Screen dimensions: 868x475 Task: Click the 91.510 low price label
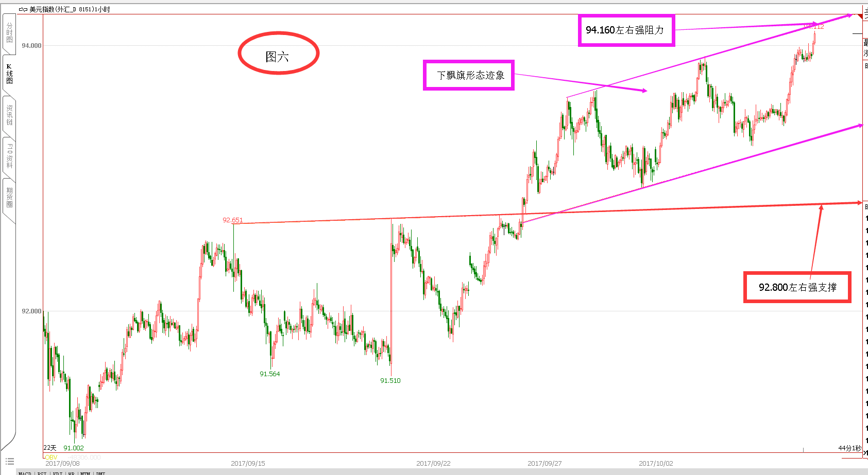click(390, 380)
